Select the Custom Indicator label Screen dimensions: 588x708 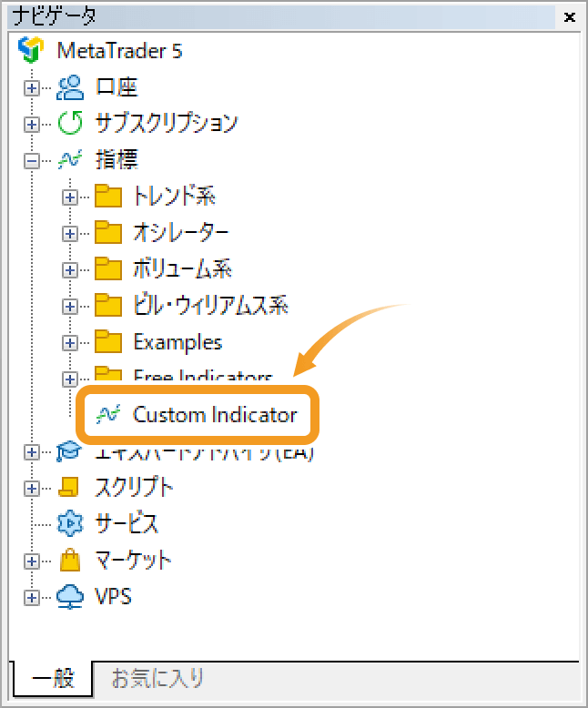215,414
